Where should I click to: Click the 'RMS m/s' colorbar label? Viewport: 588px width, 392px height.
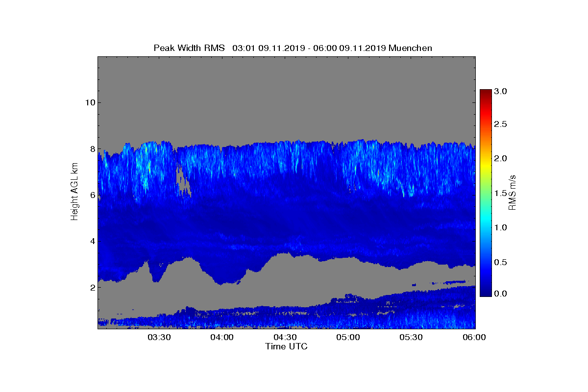513,192
